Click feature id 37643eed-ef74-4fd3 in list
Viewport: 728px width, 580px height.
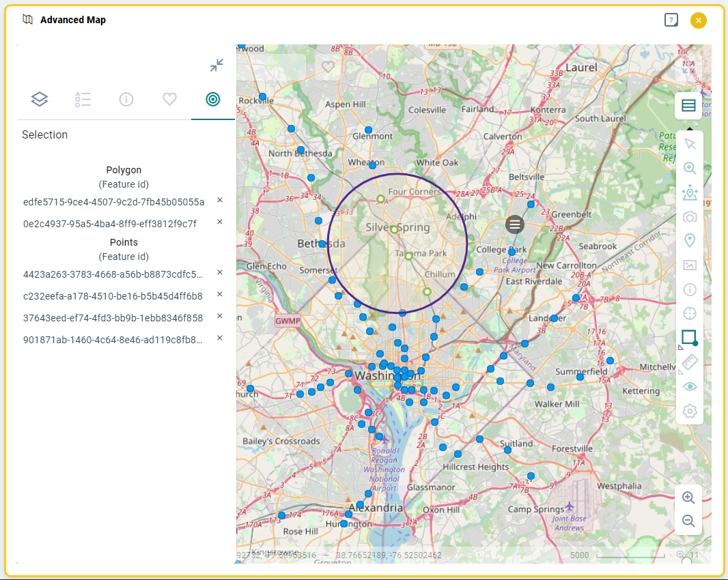tap(113, 318)
